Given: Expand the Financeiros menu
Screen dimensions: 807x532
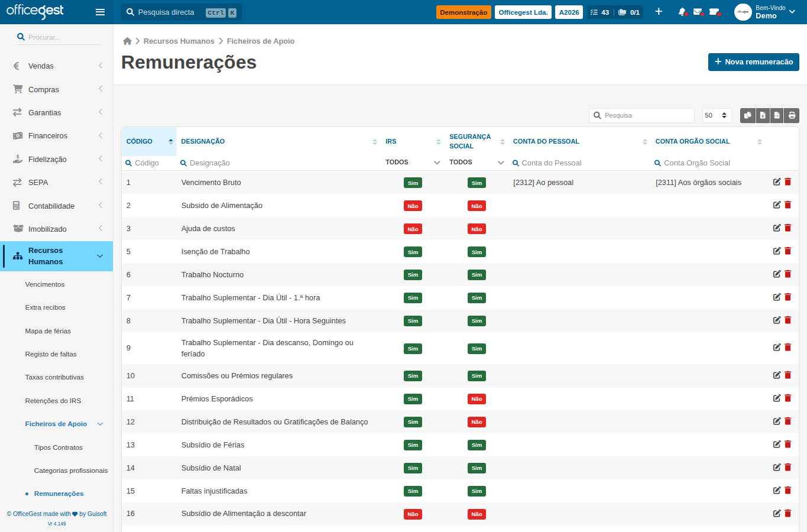Looking at the screenshot, I should click(56, 135).
